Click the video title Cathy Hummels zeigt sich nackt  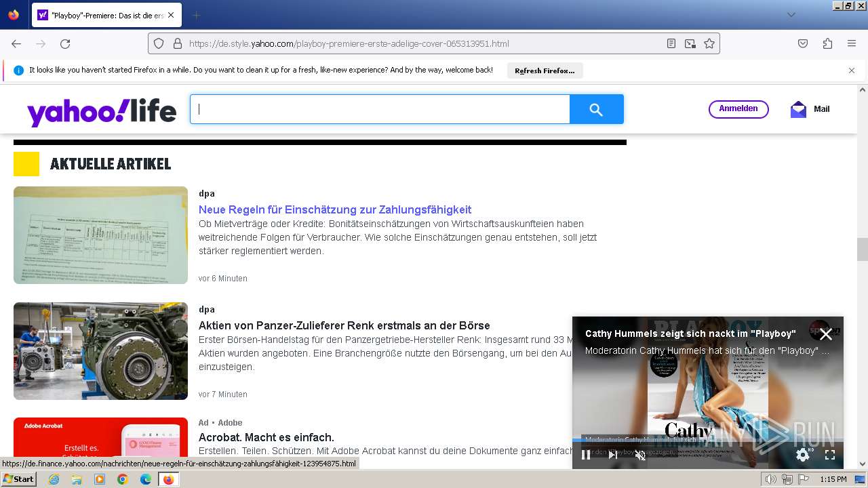click(690, 333)
